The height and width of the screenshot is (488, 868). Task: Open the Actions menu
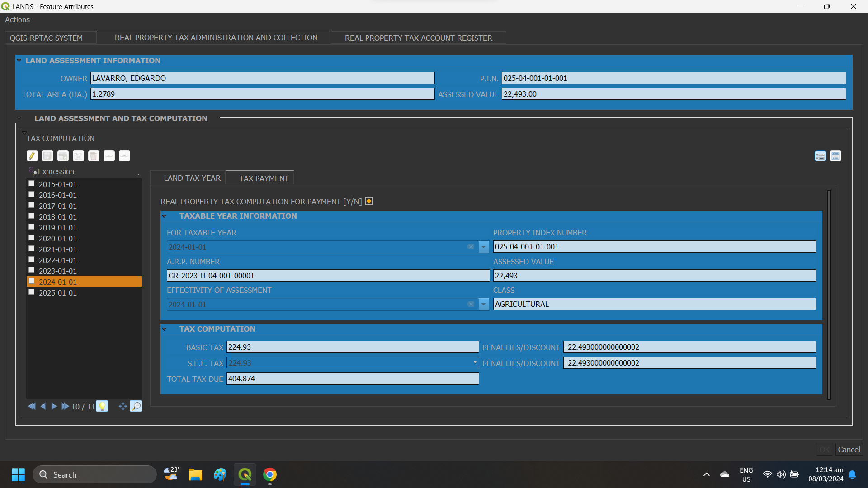(17, 19)
